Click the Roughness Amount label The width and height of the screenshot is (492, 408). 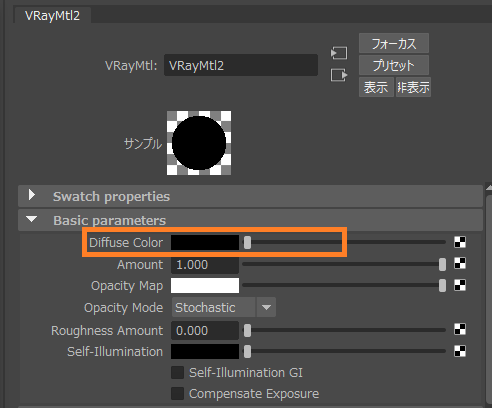(x=107, y=331)
